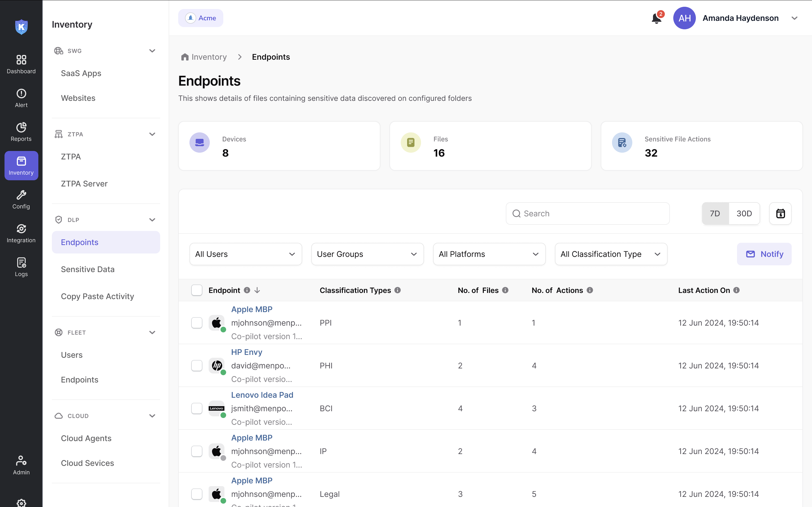Check the select-all checkbox in table header
The image size is (812, 507).
click(x=197, y=290)
